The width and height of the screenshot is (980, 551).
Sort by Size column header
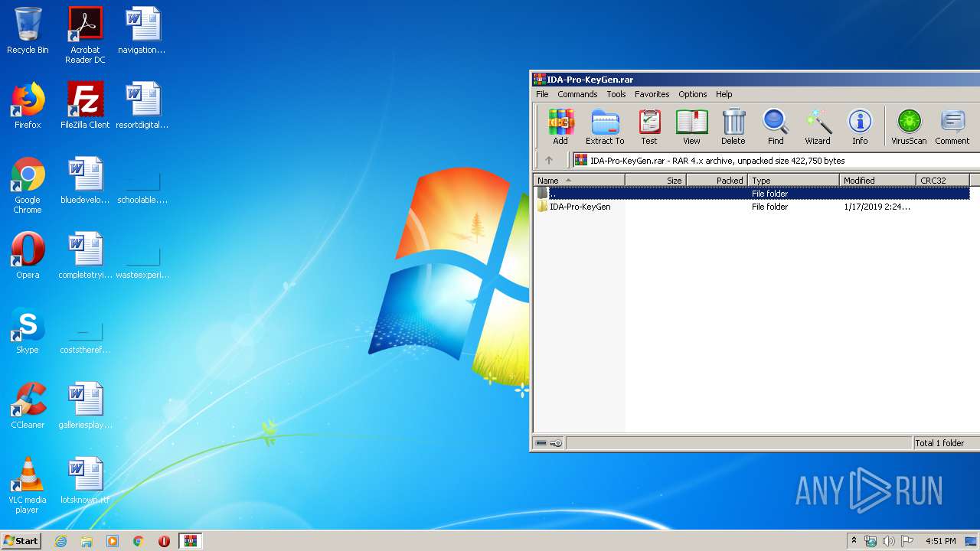(656, 181)
